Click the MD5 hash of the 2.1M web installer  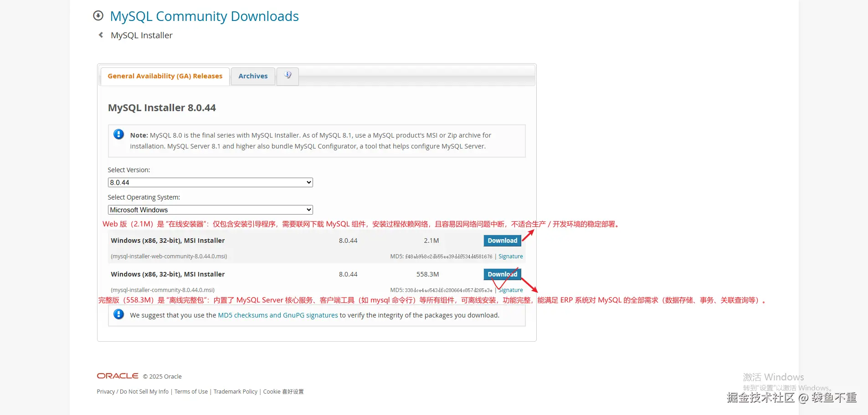click(448, 256)
